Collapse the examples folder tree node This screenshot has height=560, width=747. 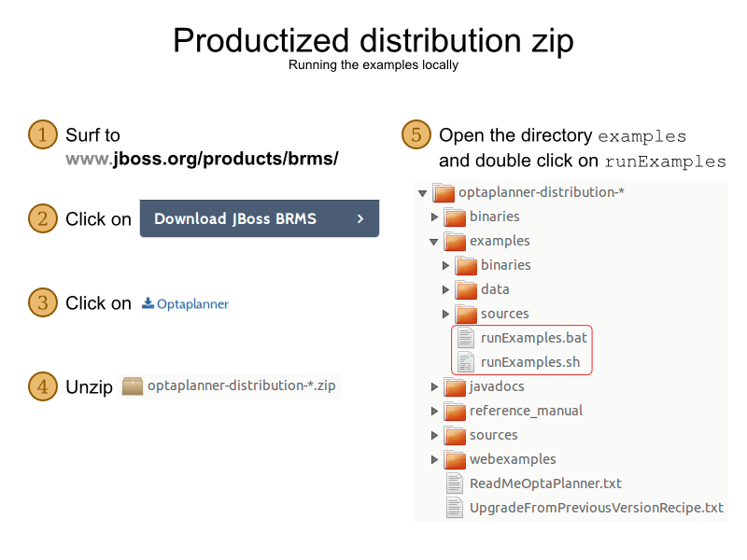pyautogui.click(x=434, y=242)
